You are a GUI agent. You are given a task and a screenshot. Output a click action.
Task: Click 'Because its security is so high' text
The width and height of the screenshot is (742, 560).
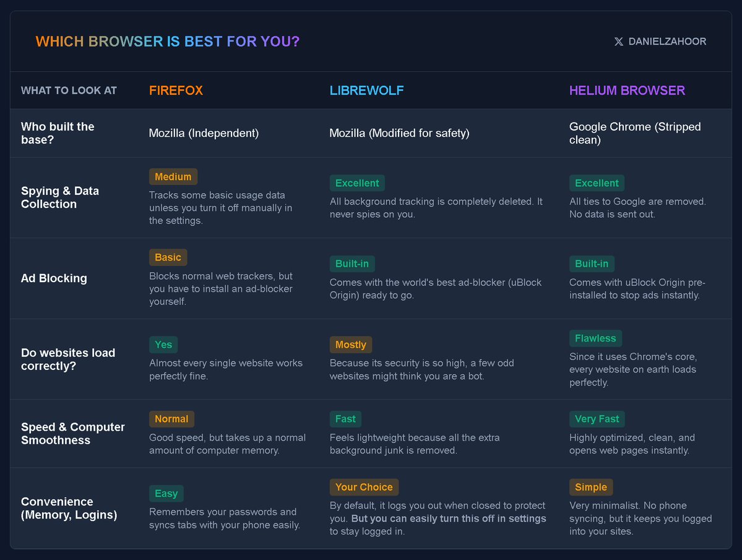coord(421,370)
